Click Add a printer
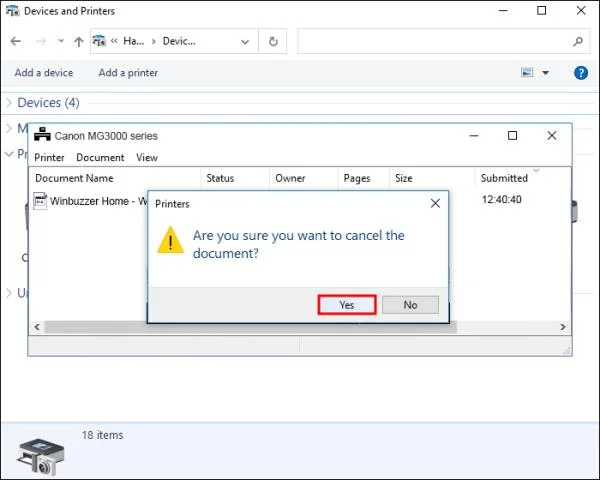 point(128,73)
